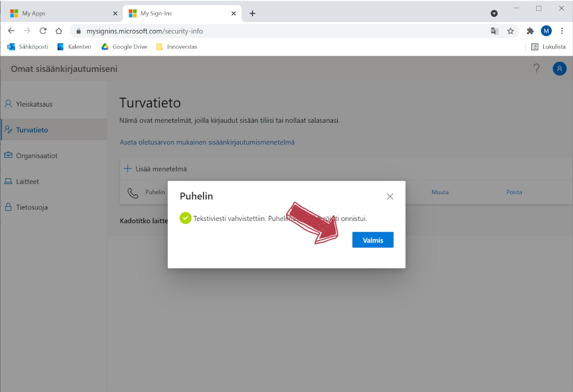573x392 pixels.
Task: Close the My Apps tab
Action: pos(115,13)
